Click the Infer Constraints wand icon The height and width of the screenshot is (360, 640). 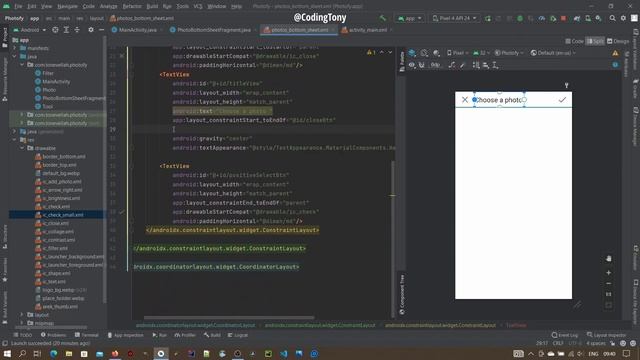[x=462, y=65]
